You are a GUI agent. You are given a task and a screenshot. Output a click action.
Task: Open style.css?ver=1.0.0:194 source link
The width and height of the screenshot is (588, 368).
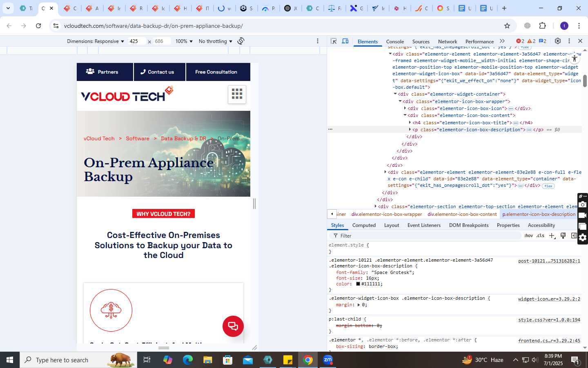[549, 320]
